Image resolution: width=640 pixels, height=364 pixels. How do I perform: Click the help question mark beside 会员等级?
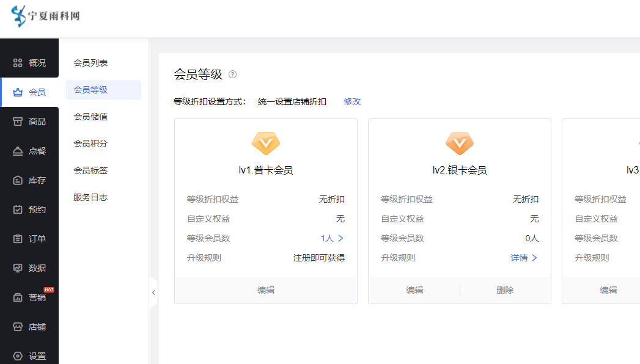[x=233, y=74]
